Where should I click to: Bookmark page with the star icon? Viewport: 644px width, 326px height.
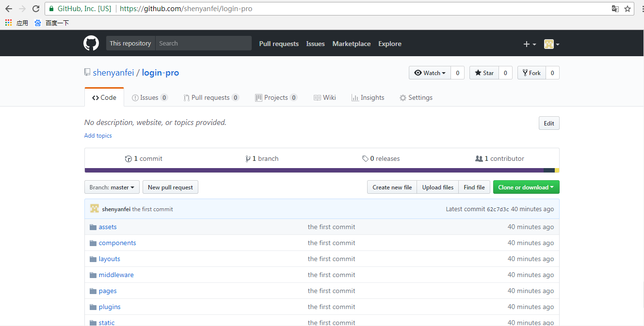click(x=628, y=9)
